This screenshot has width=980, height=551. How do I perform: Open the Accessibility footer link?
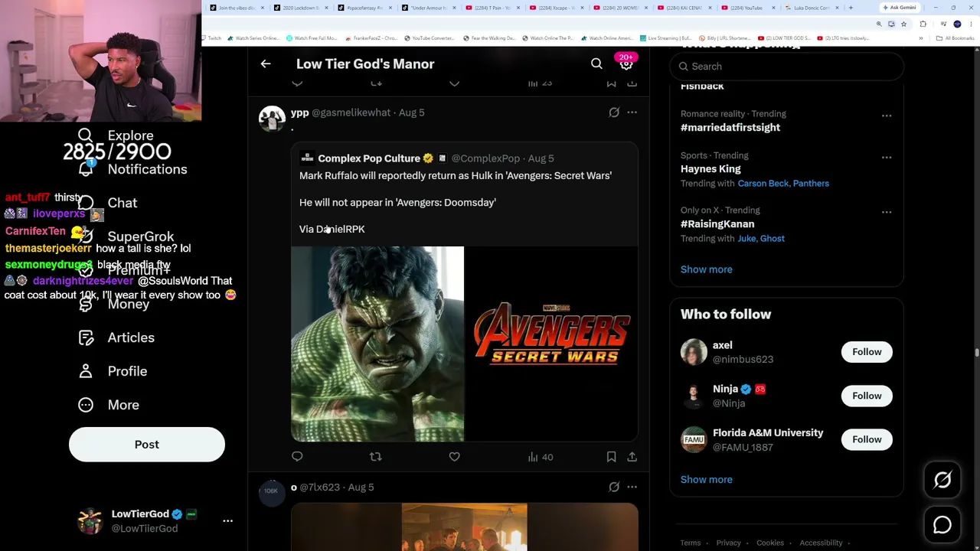821,543
